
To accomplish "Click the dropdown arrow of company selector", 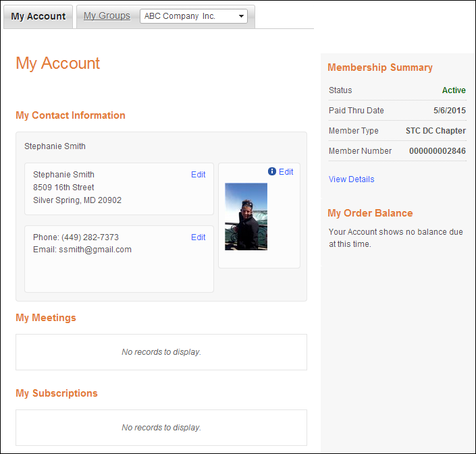I will click(241, 16).
